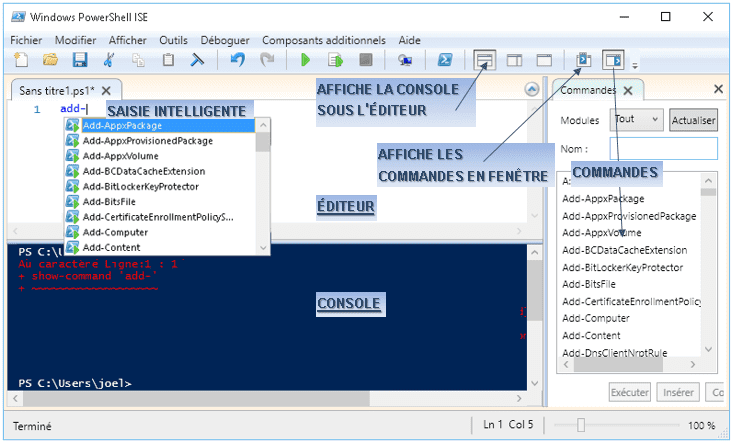Save script with the floppy disk icon
Viewport: 732px width, 441px height.
click(x=80, y=60)
